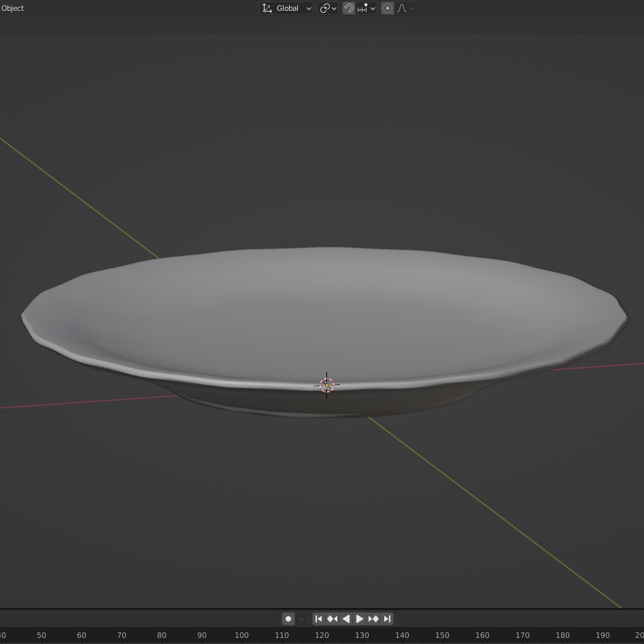Image resolution: width=644 pixels, height=644 pixels.
Task: Play the animation in reverse
Action: [x=346, y=619]
